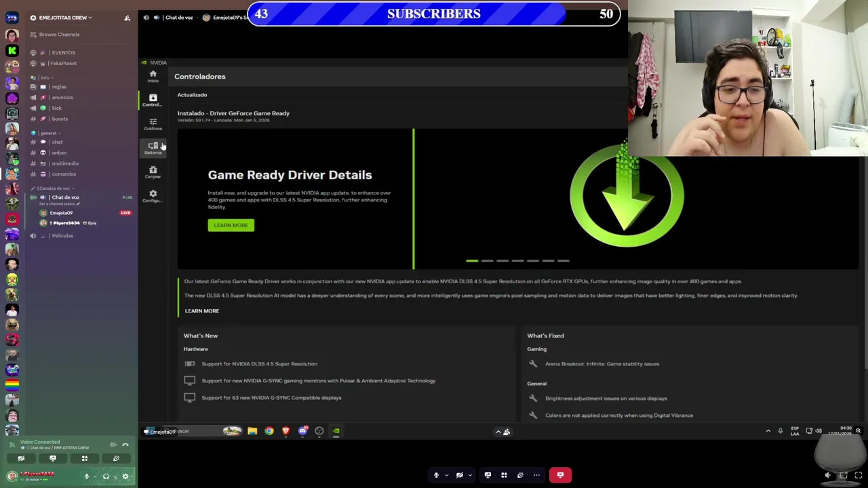Open the reglas channel
Viewport: 868px width, 488px height.
pos(59,87)
